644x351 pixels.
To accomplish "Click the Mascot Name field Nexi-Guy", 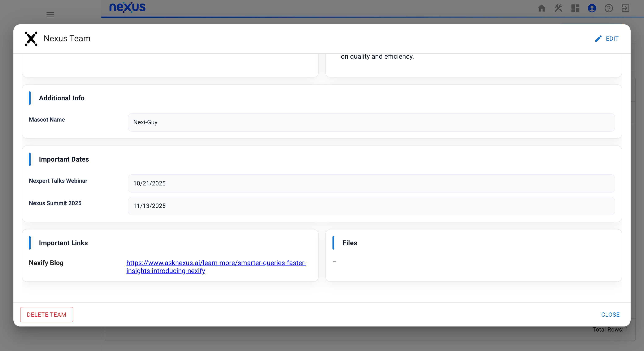I will point(371,122).
